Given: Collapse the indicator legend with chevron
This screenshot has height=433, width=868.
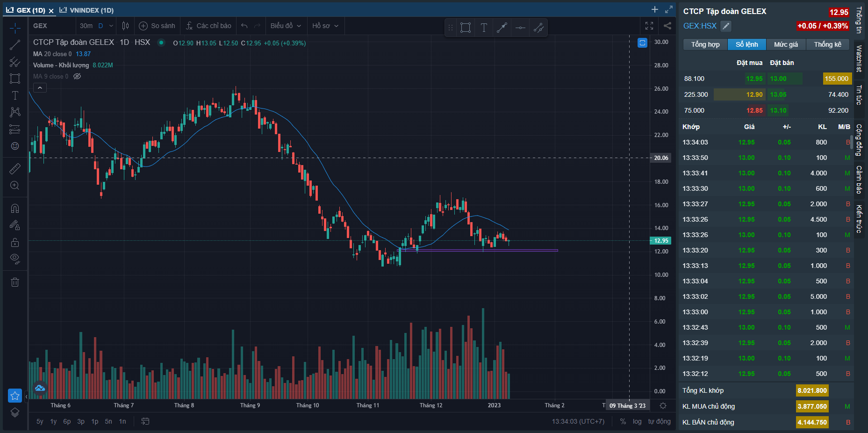Looking at the screenshot, I should 40,87.
